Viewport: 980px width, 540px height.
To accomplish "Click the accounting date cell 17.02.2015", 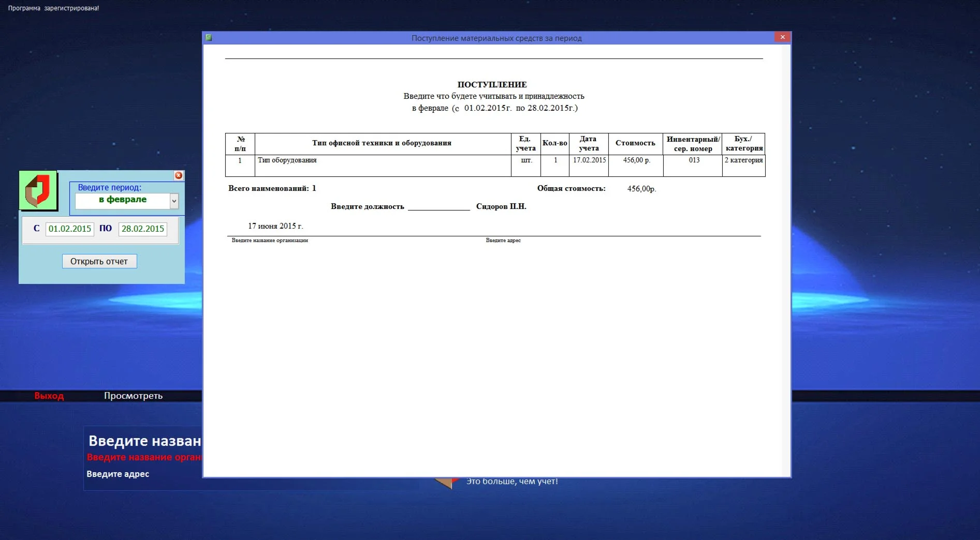I will coord(589,160).
